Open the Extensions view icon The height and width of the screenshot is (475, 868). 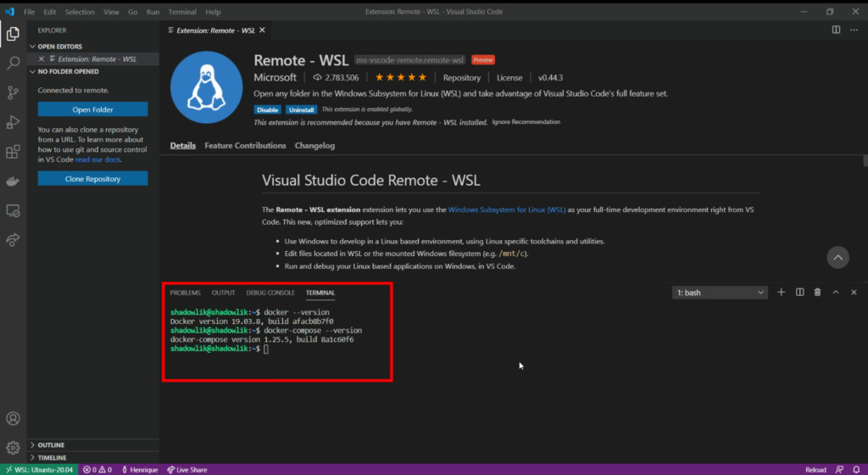click(x=13, y=152)
